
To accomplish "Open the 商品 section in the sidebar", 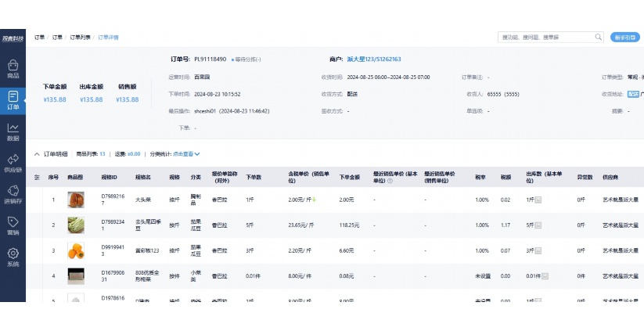I will (13, 70).
